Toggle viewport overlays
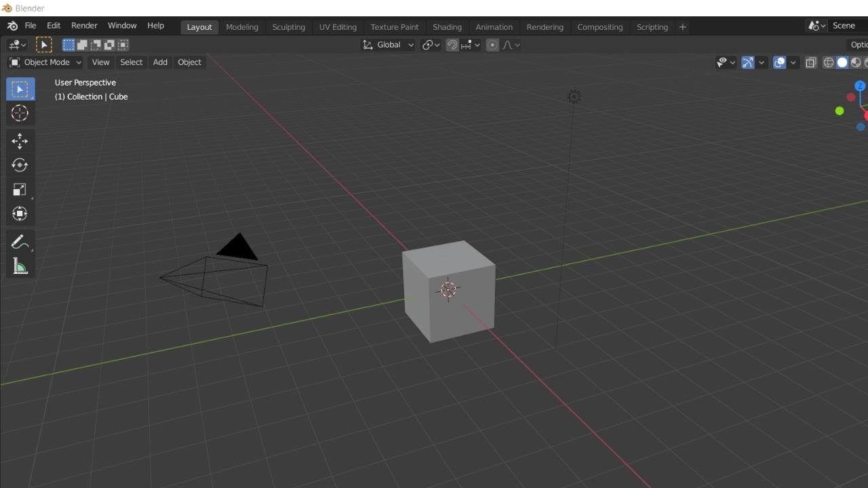The width and height of the screenshot is (868, 488). pyautogui.click(x=780, y=62)
